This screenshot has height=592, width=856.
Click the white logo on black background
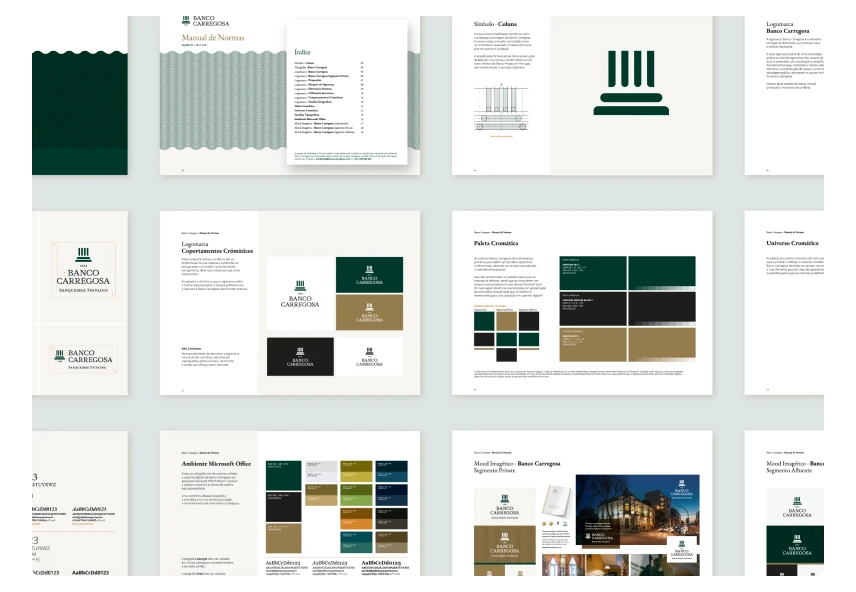coord(300,356)
